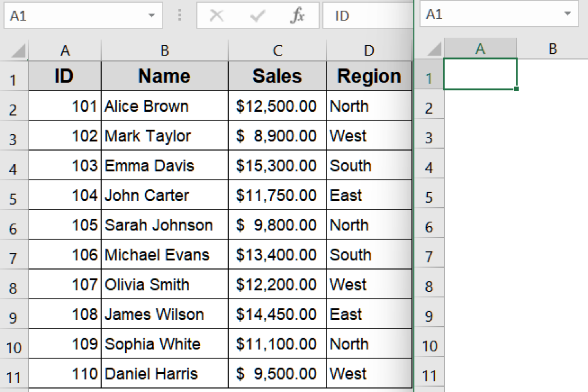This screenshot has height=392, width=588.
Task: Click the Enter checkmark icon on formula bar
Action: (x=257, y=16)
